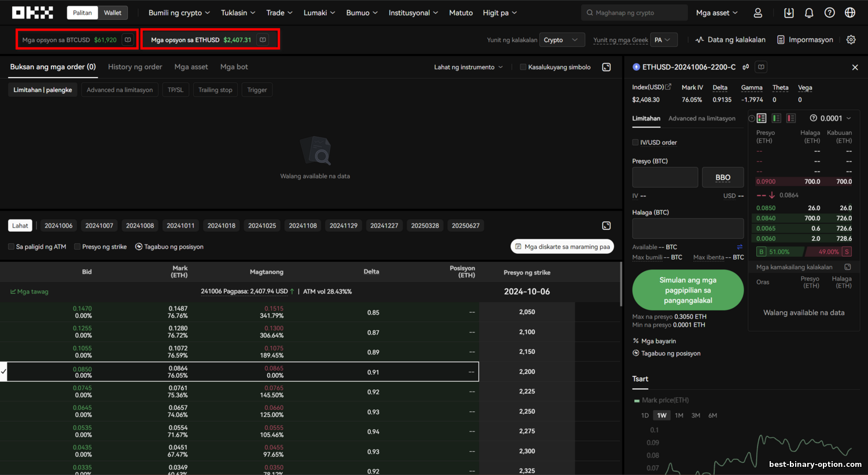
Task: Open the help question mark icon
Action: (x=829, y=13)
